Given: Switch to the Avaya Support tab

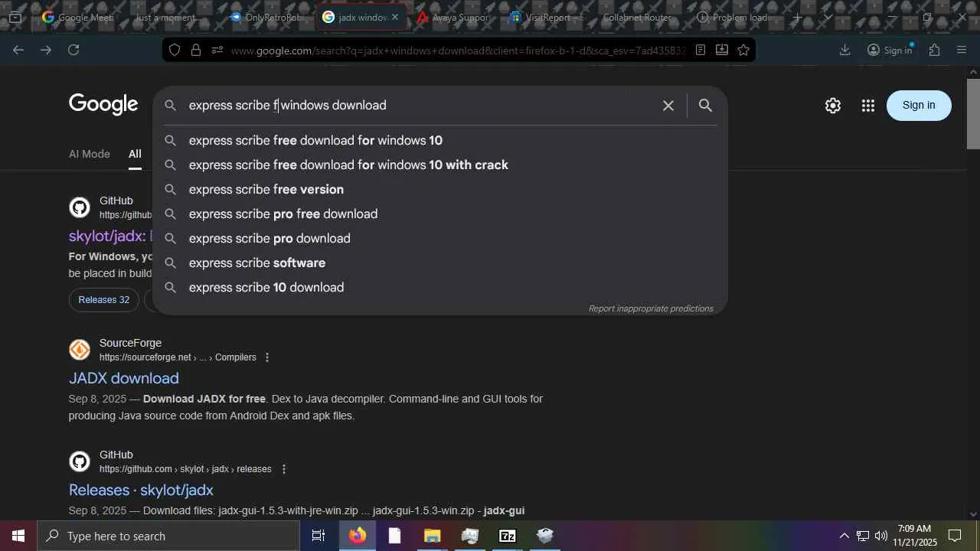Looking at the screenshot, I should coord(456,17).
